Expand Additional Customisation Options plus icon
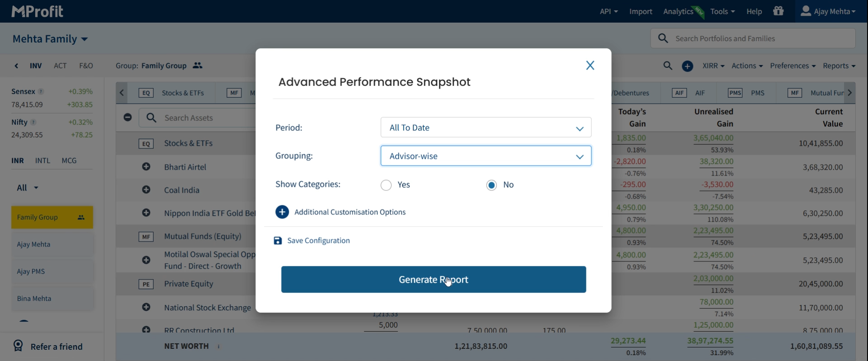The width and height of the screenshot is (868, 361). pyautogui.click(x=282, y=212)
